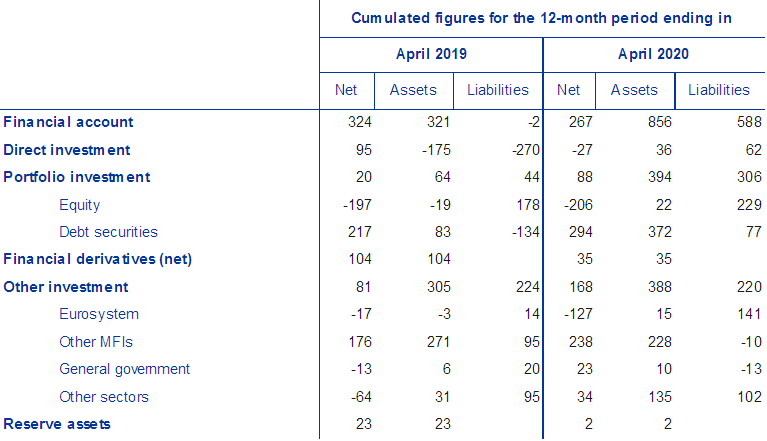767x441 pixels.
Task: Click the Assets header under April 2019
Action: click(x=413, y=90)
